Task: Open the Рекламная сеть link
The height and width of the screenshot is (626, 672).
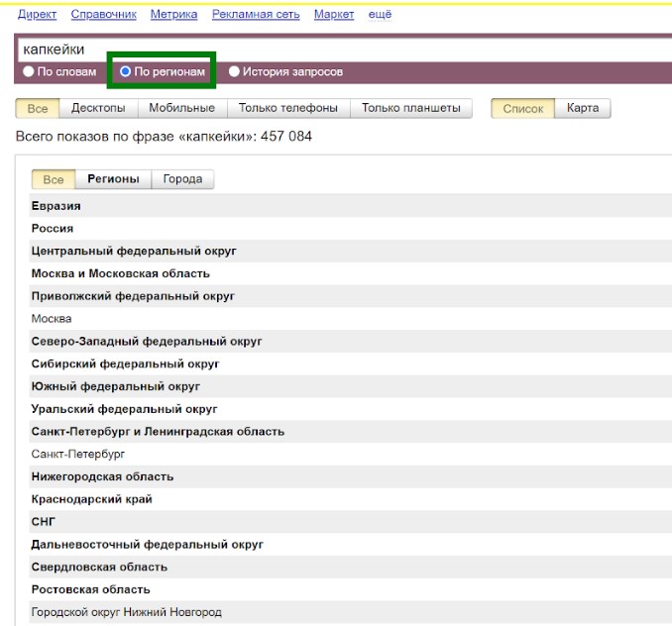Action: click(256, 14)
